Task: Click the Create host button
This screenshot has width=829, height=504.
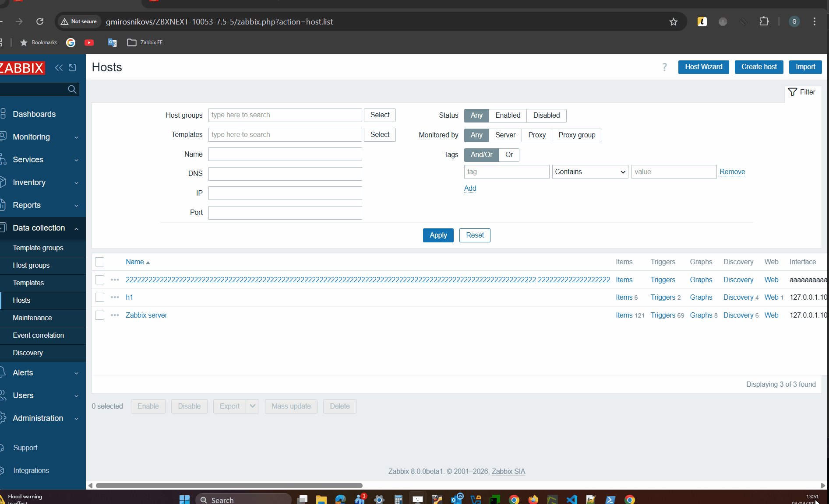Action: 758,67
